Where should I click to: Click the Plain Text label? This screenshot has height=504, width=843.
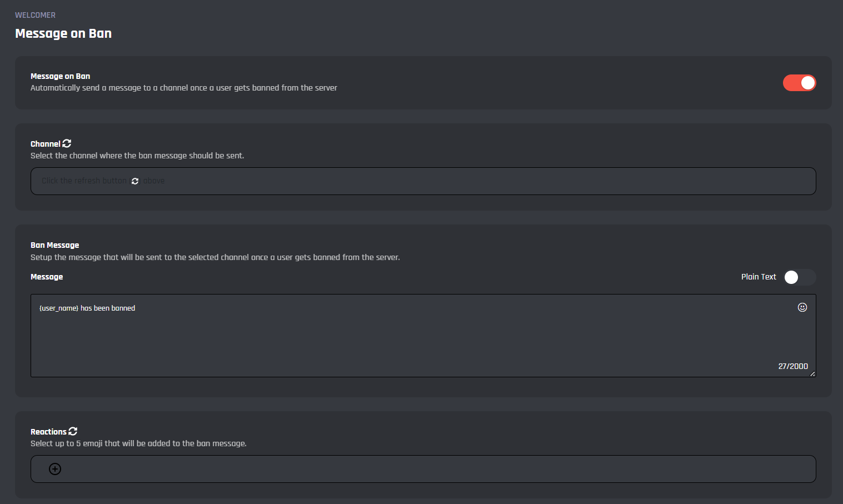(758, 277)
